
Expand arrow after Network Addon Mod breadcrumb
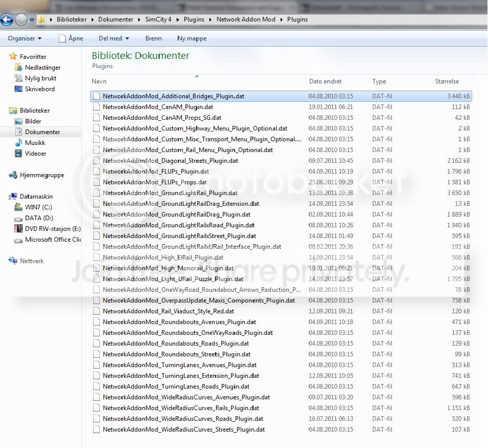tap(281, 19)
